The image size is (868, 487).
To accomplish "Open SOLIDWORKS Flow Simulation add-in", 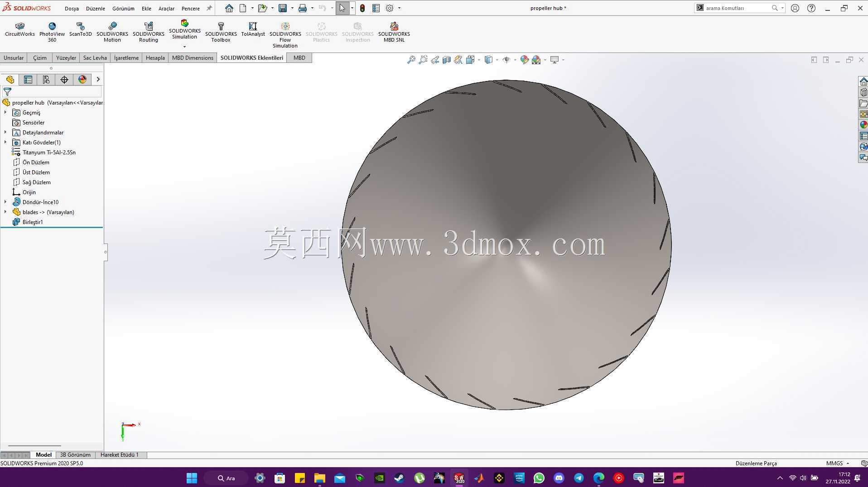I will click(x=285, y=35).
